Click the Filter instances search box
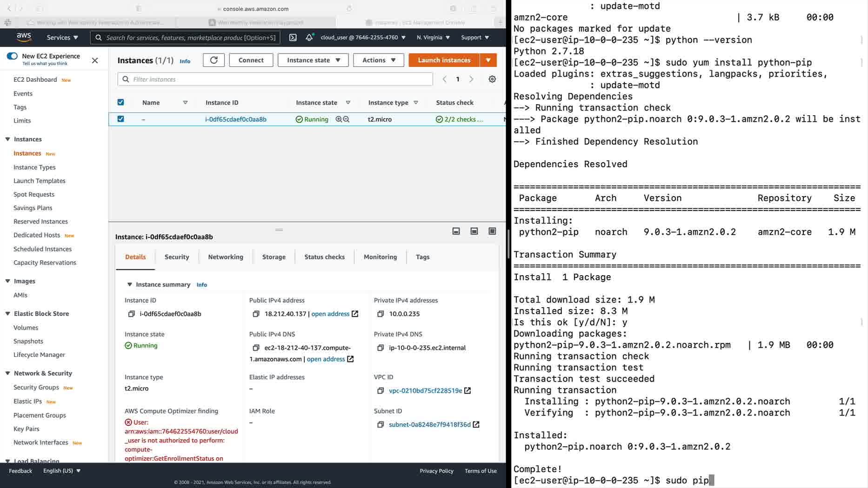Screen dimensions: 868x488 [275, 79]
